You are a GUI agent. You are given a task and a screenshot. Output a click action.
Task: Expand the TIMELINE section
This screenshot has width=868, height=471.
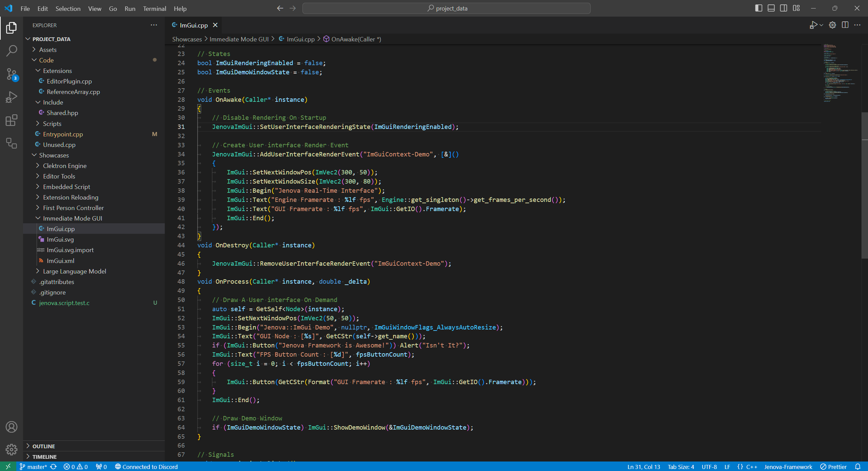coord(94,457)
